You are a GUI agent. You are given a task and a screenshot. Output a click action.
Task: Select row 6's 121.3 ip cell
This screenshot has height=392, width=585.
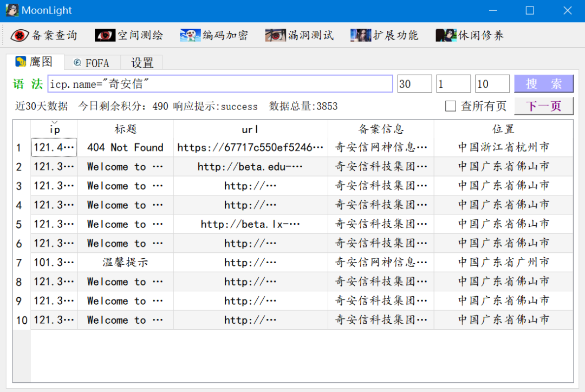(x=55, y=244)
